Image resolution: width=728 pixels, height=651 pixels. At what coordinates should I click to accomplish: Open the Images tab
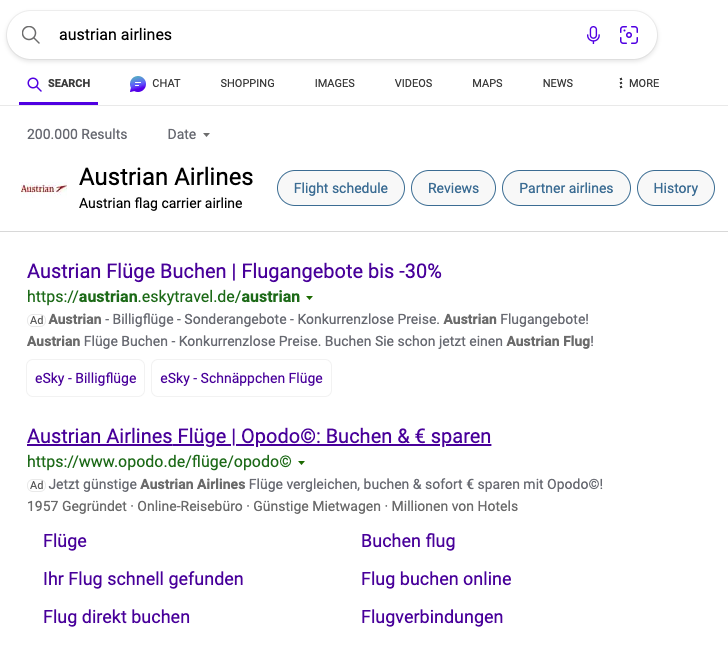(334, 83)
